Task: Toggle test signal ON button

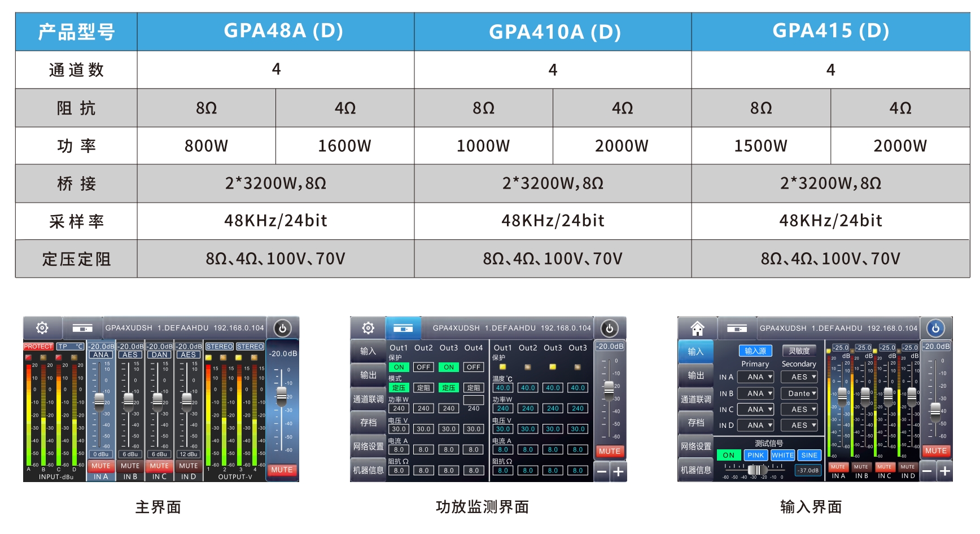Action: point(729,455)
